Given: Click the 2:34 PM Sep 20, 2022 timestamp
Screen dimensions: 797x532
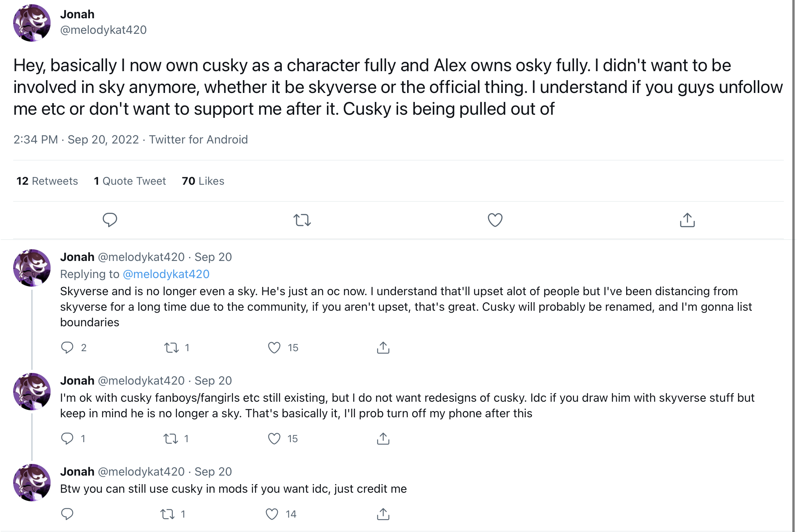Looking at the screenshot, I should 76,139.
